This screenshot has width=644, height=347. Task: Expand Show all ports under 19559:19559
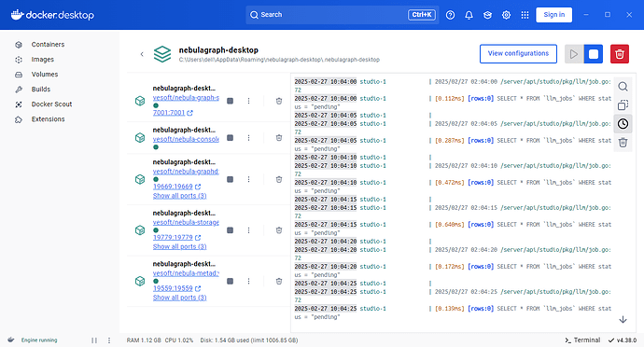pos(179,298)
